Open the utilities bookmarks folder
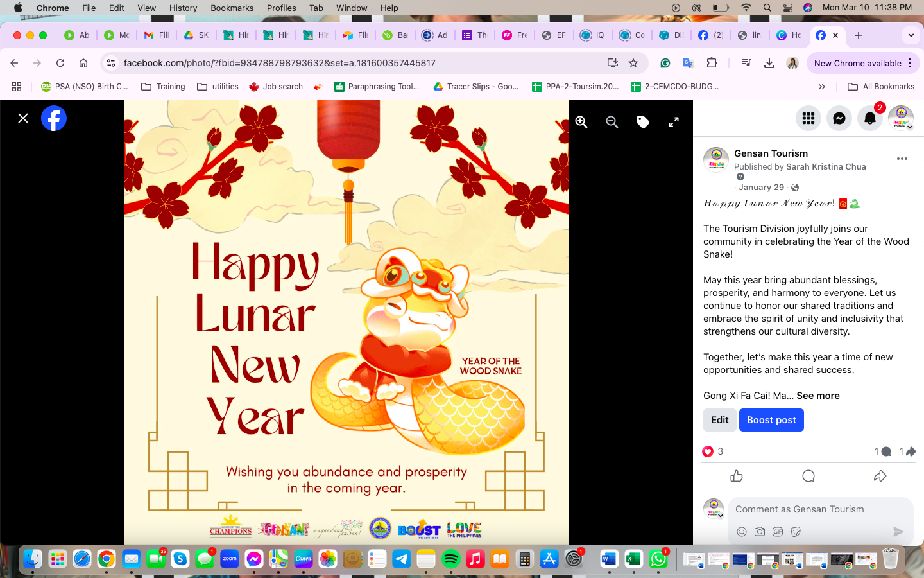The height and width of the screenshot is (578, 924). (x=218, y=87)
